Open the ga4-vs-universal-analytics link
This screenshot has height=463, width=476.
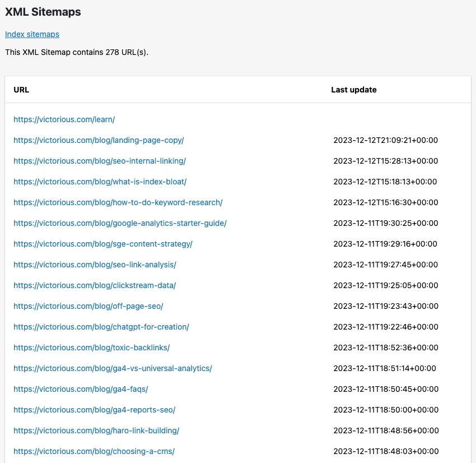(113, 368)
